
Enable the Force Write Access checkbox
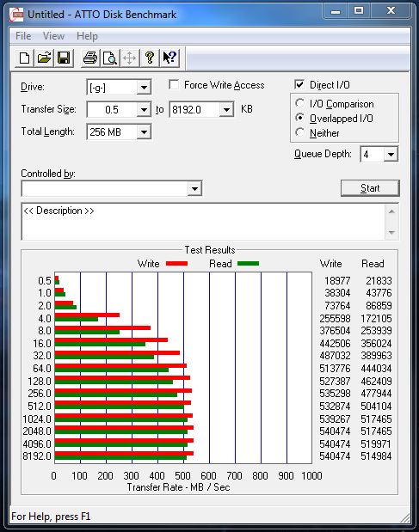point(174,84)
